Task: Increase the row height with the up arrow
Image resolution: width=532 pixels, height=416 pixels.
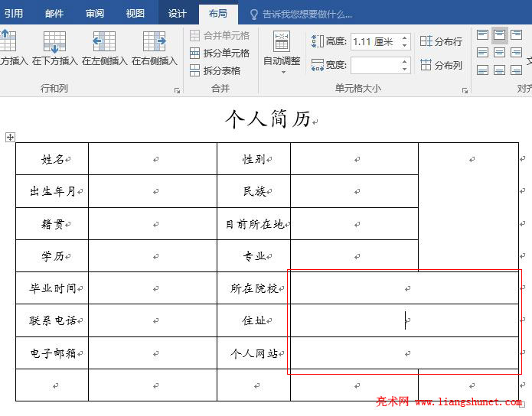Action: click(x=404, y=38)
